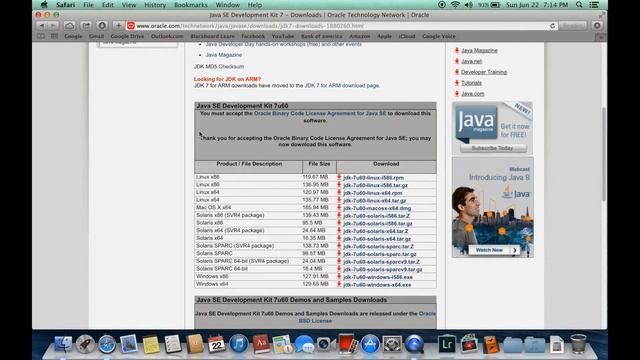The height and width of the screenshot is (360, 640).
Task: Open the JDK MD5 Checksum link
Action: point(231,67)
